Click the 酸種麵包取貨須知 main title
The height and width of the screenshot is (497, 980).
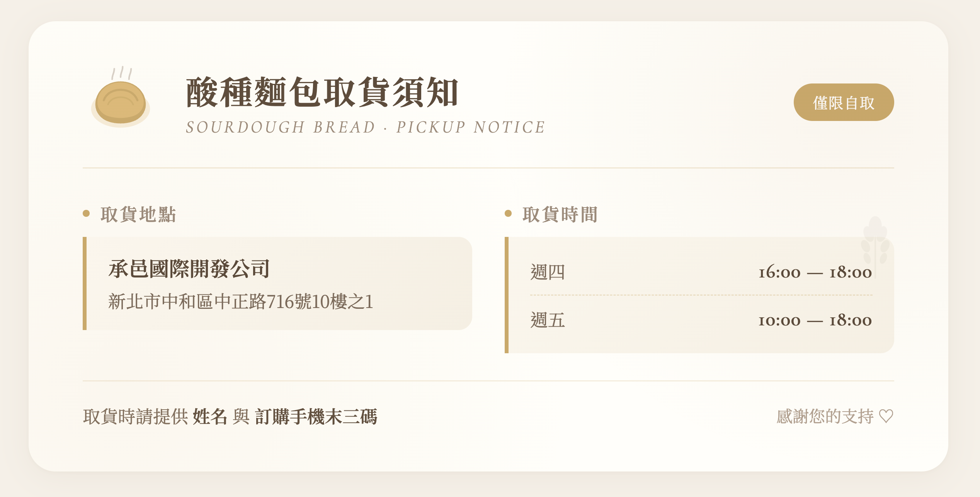(x=322, y=92)
